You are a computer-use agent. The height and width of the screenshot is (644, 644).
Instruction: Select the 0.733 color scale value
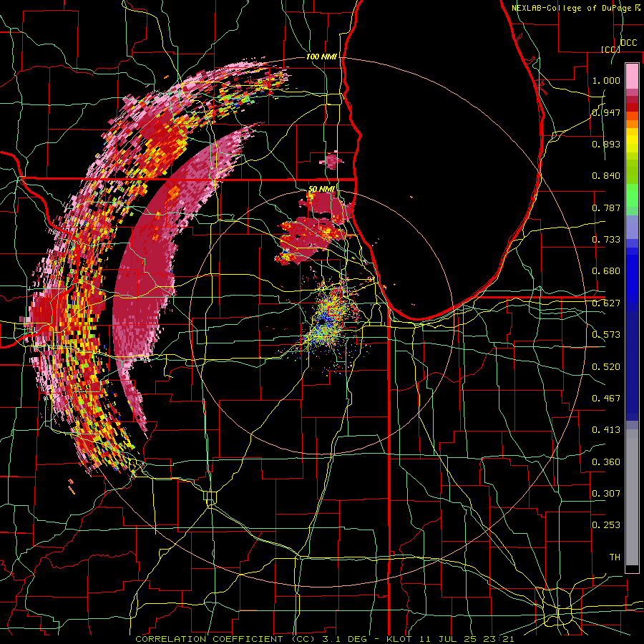606,240
